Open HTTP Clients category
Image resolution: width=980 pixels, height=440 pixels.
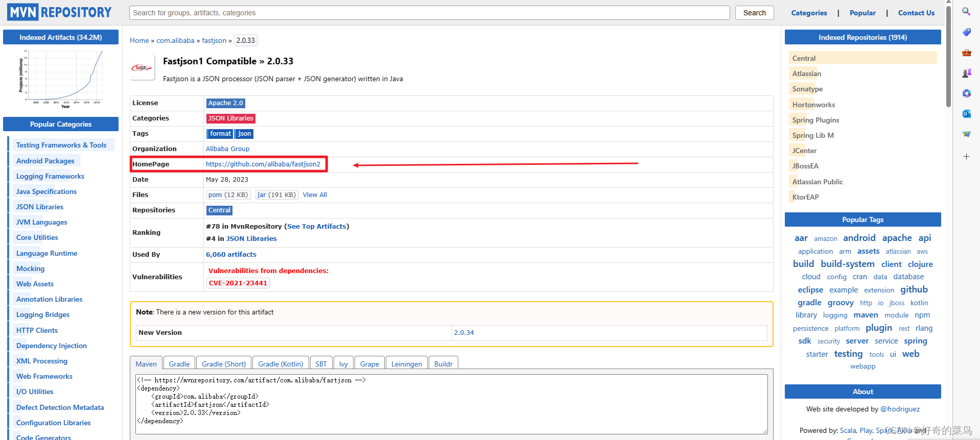pos(37,331)
